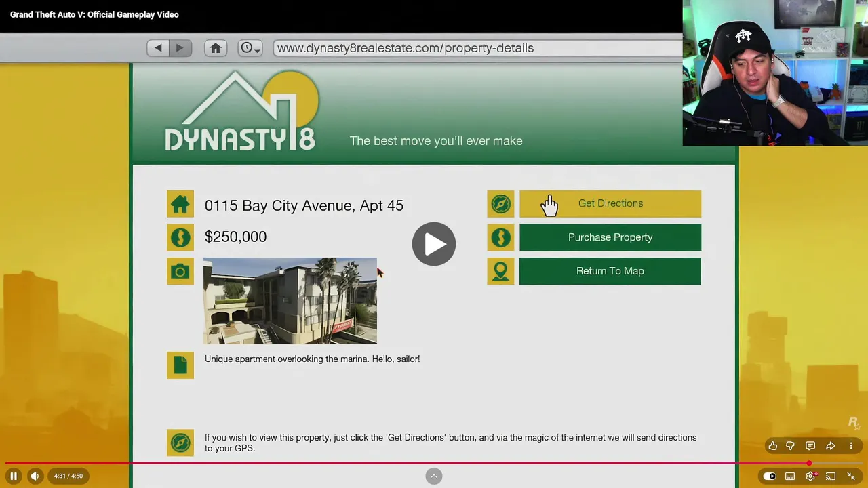Open the three-dot more options menu
The image size is (868, 488).
tap(851, 446)
